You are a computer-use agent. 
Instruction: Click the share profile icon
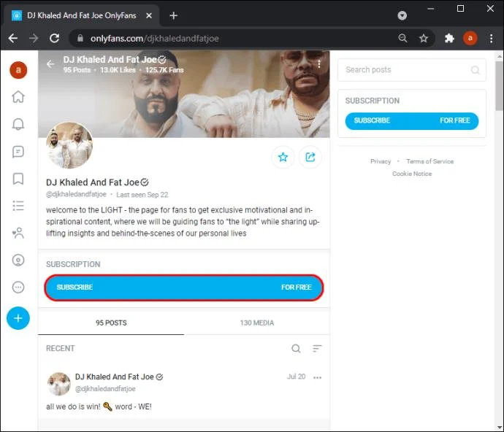pyautogui.click(x=310, y=157)
